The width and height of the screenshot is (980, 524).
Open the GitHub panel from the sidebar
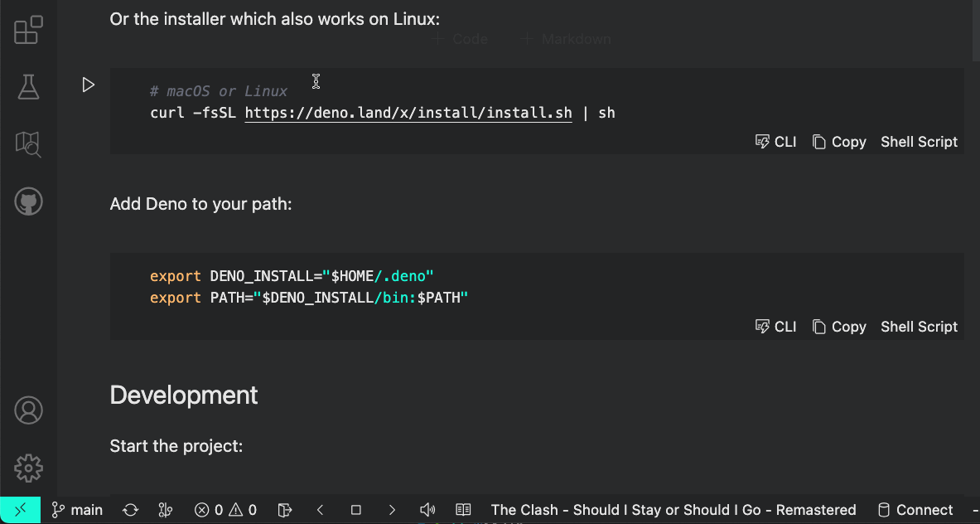27,201
